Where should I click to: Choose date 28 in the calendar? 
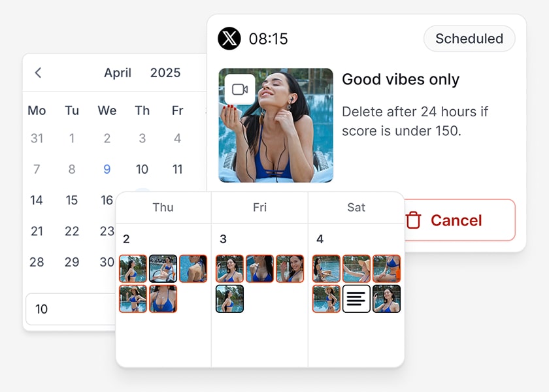pyautogui.click(x=37, y=262)
